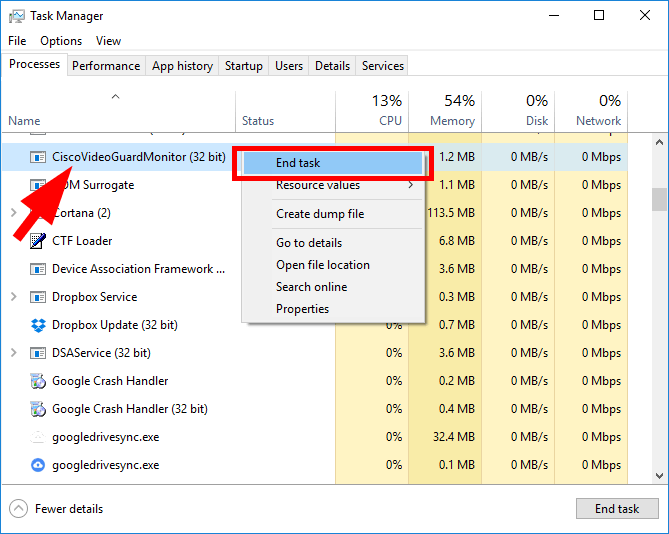Click the Dropbox Service process icon
The width and height of the screenshot is (669, 534).
pyautogui.click(x=38, y=297)
